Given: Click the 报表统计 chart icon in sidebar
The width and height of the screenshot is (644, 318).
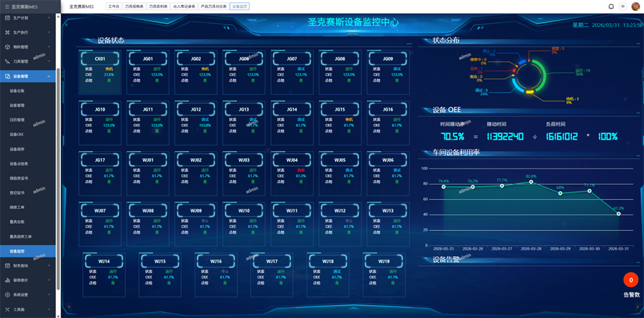Looking at the screenshot, I should [6, 280].
